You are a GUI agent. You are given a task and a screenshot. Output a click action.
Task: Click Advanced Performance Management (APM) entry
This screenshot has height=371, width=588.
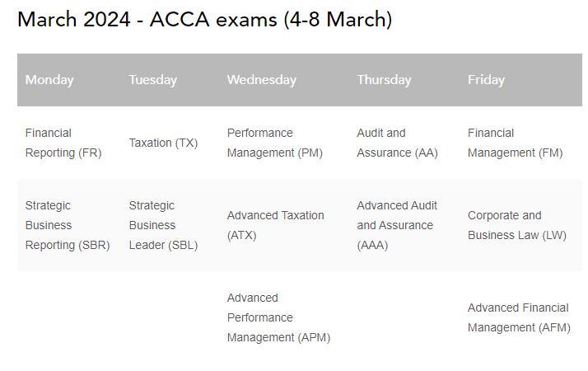point(278,317)
